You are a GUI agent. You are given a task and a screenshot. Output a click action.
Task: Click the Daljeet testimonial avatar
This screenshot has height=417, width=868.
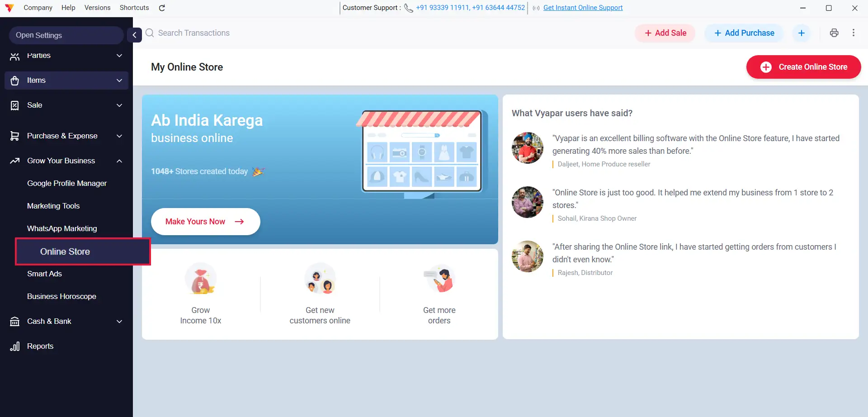point(528,148)
